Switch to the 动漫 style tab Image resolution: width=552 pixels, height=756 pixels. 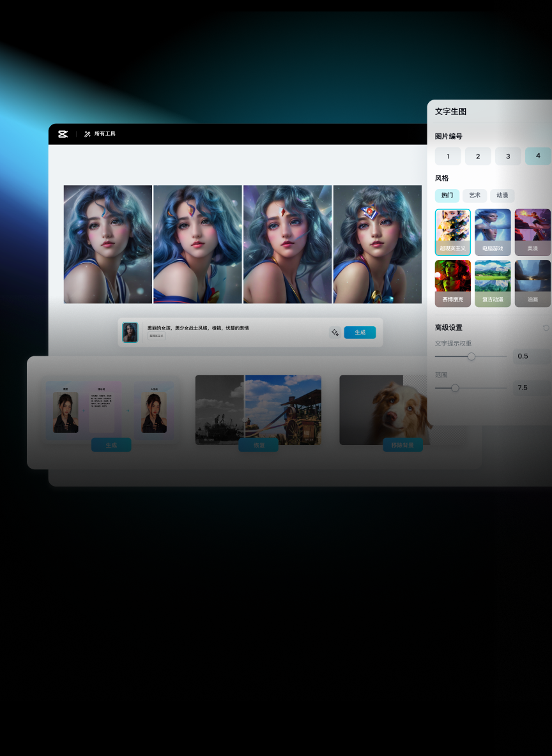coord(502,195)
